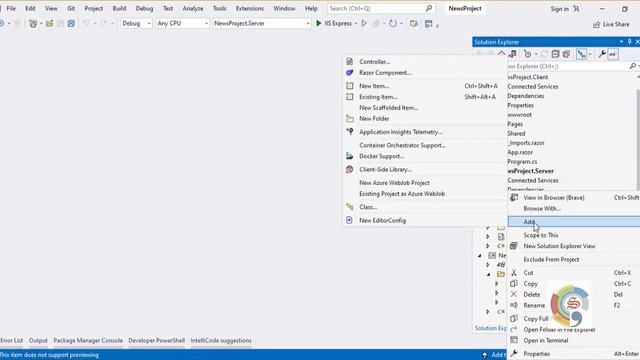The height and width of the screenshot is (360, 640).
Task: Select App.razor in Solution Explorer
Action: point(520,152)
